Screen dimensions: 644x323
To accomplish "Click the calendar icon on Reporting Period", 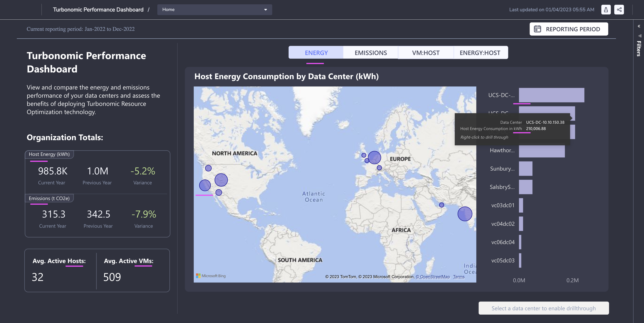I will [537, 29].
